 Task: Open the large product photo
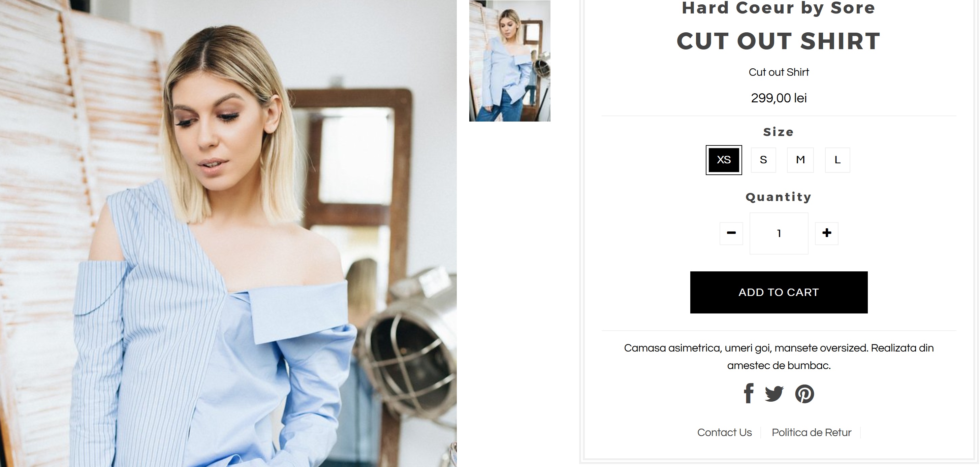click(x=228, y=234)
